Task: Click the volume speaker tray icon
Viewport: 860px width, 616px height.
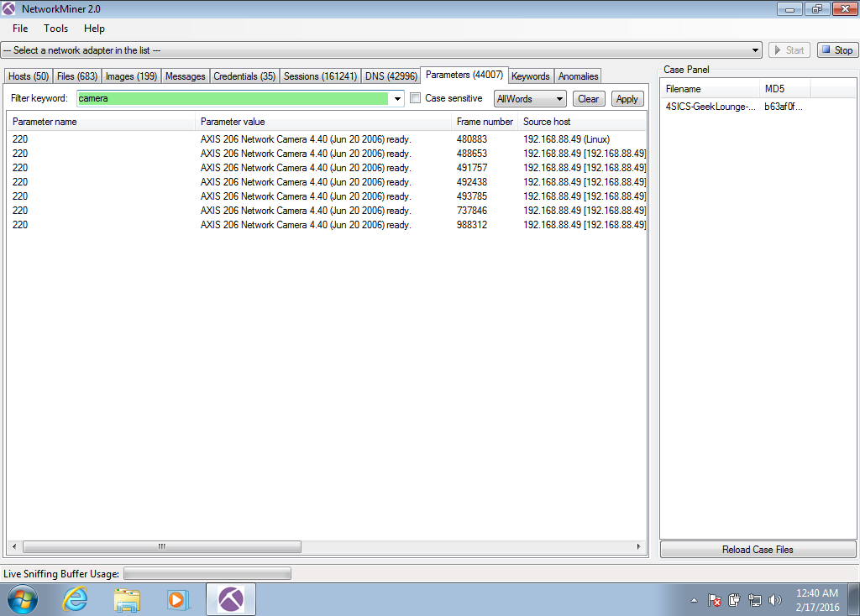Action: click(x=774, y=600)
